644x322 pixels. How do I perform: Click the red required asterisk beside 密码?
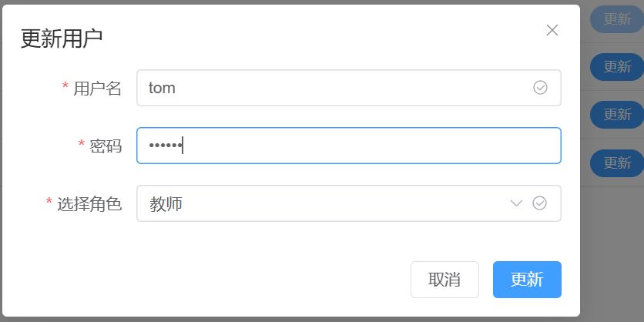[82, 144]
